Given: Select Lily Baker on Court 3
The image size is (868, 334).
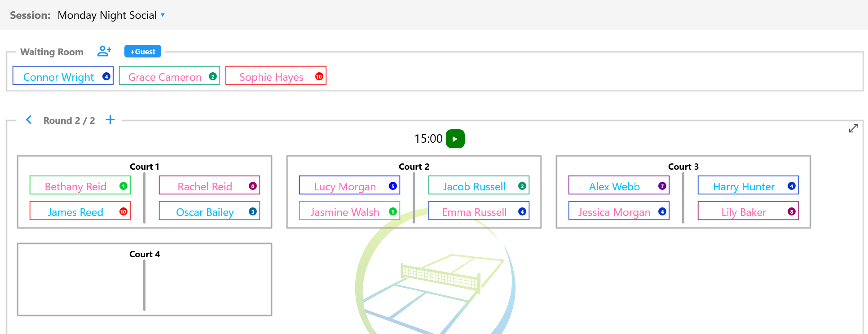Looking at the screenshot, I should [748, 211].
